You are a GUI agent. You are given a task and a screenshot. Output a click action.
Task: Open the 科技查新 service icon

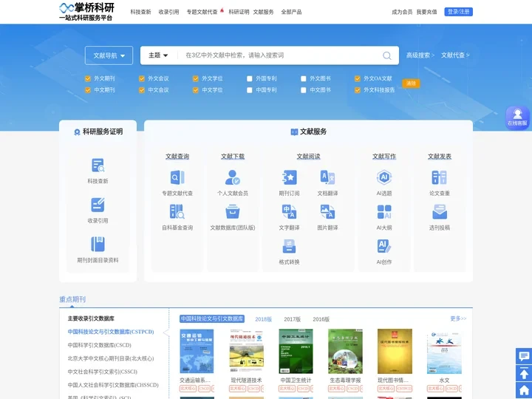click(98, 166)
